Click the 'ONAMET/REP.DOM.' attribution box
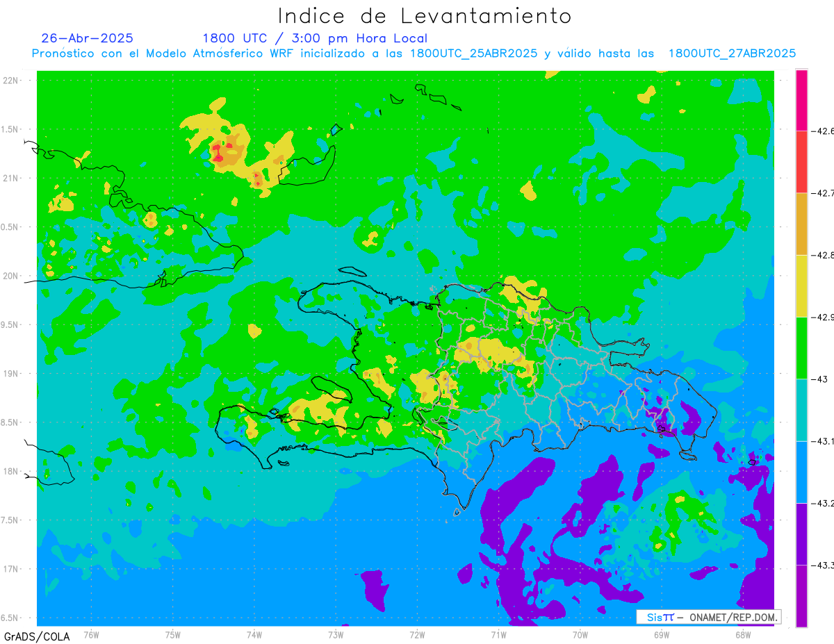 tap(709, 617)
